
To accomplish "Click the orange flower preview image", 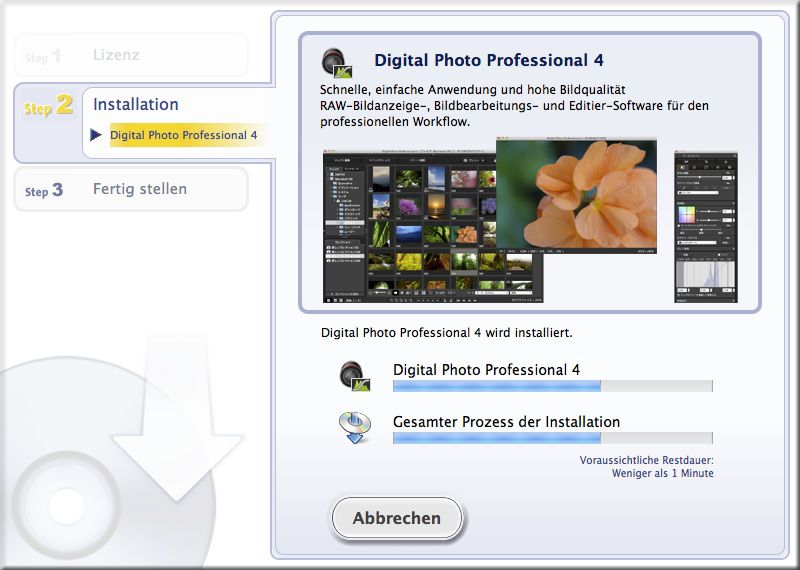I will tap(577, 195).
